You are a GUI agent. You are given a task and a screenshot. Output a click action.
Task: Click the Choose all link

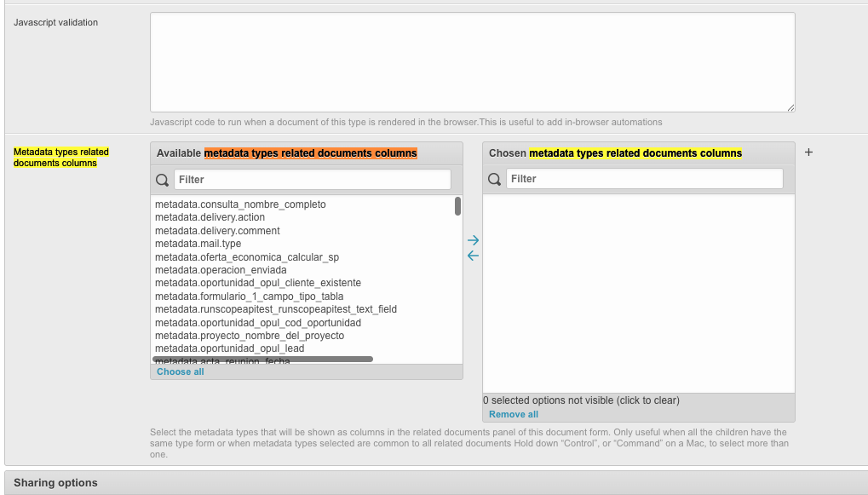[180, 371]
